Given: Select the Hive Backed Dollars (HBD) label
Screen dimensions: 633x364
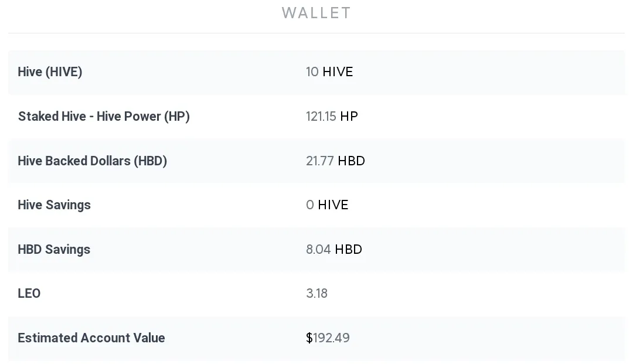Looking at the screenshot, I should [92, 161].
